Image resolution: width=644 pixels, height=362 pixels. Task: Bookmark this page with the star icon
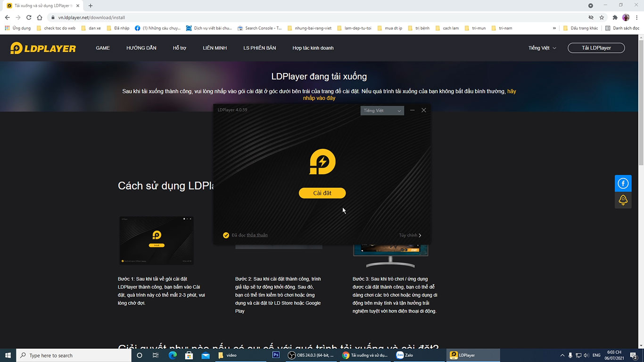pyautogui.click(x=602, y=17)
